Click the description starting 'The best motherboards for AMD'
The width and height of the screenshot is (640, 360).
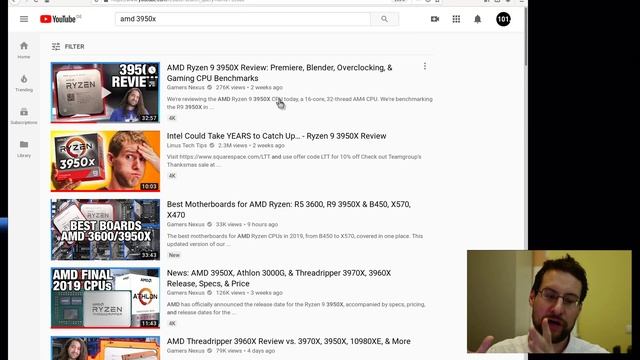click(295, 240)
